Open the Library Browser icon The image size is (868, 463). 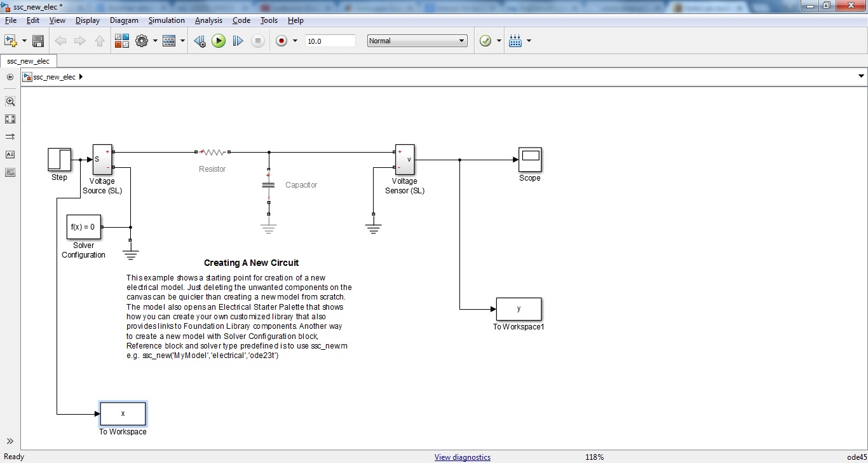(x=122, y=41)
